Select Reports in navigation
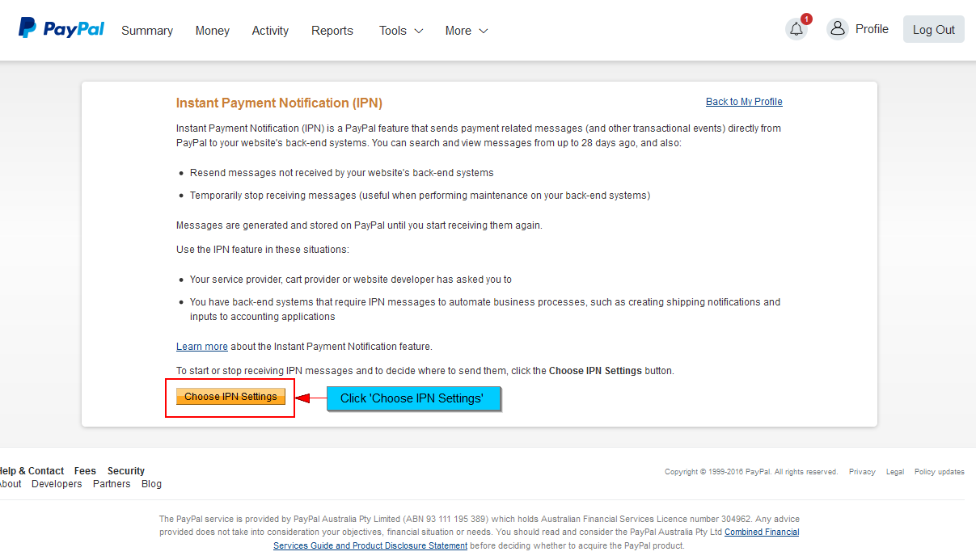The height and width of the screenshot is (560, 976). [332, 31]
